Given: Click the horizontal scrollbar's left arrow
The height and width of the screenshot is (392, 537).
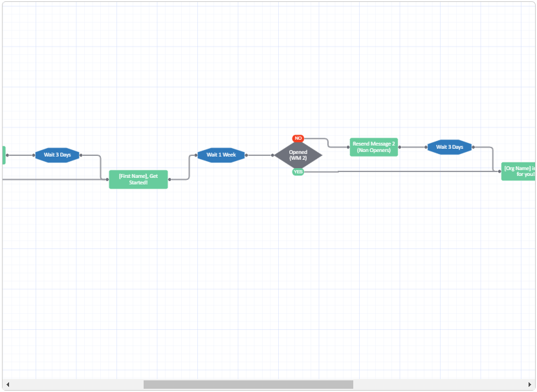Looking at the screenshot, I should 8,385.
